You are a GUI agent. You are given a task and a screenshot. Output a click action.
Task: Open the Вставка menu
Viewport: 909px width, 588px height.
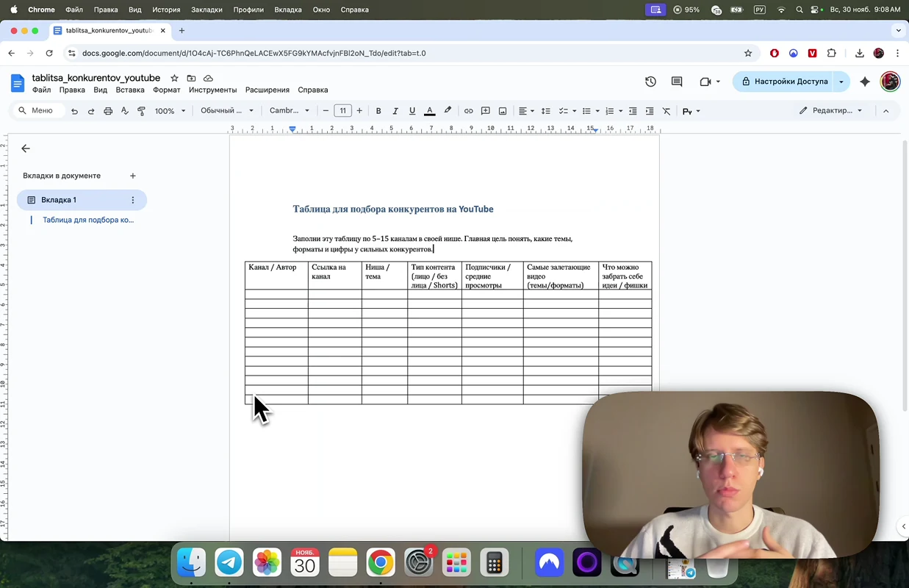pos(130,90)
